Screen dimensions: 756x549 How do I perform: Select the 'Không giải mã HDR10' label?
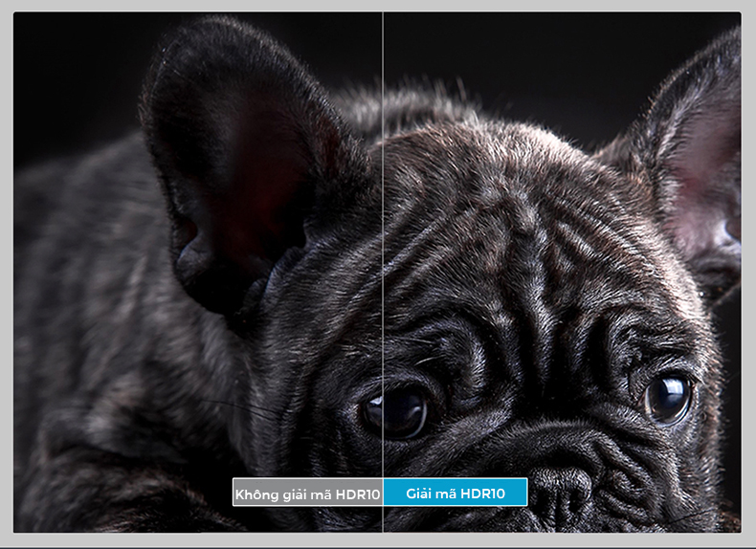point(307,493)
